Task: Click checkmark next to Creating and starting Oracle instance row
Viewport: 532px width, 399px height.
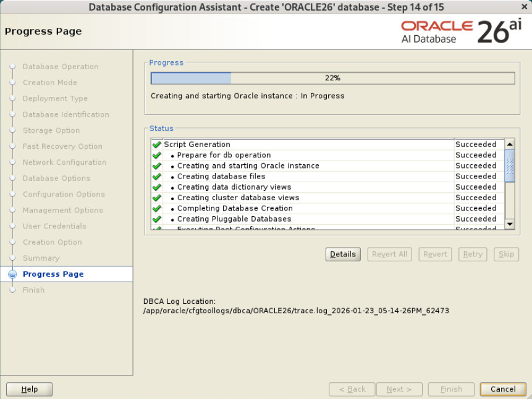Action: pos(156,166)
